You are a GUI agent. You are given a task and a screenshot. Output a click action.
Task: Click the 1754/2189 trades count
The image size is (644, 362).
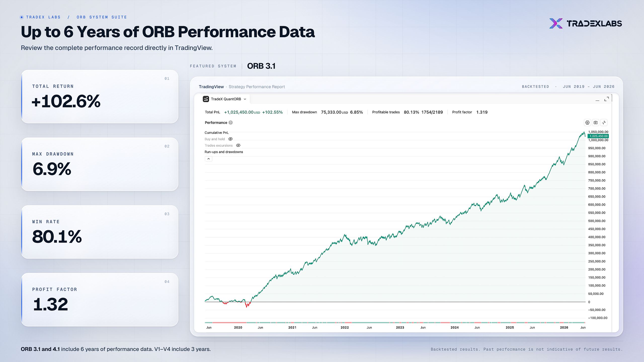(x=432, y=112)
